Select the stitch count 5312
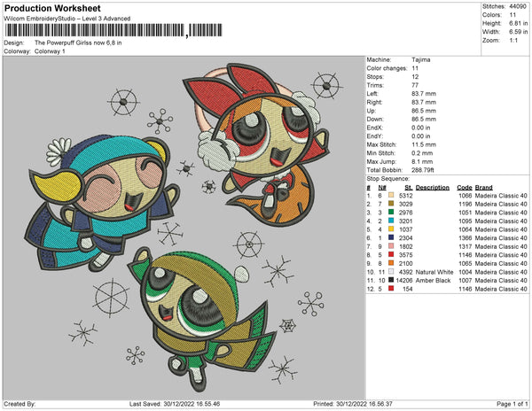 (x=406, y=196)
